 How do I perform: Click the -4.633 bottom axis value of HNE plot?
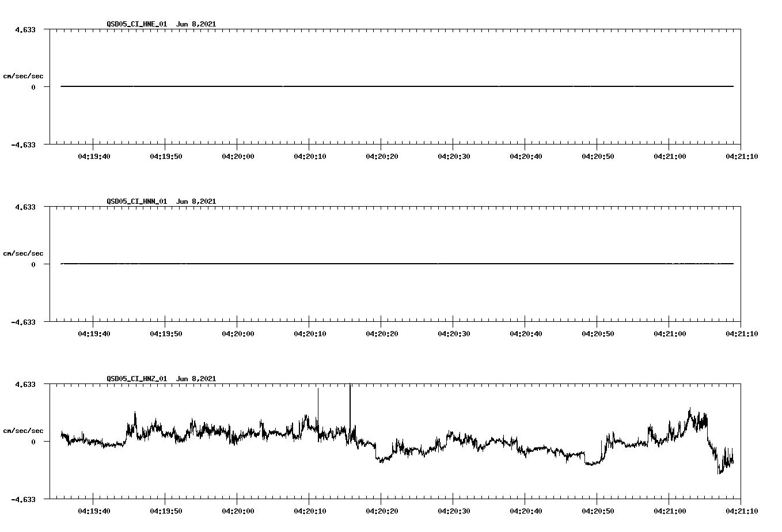pos(23,145)
